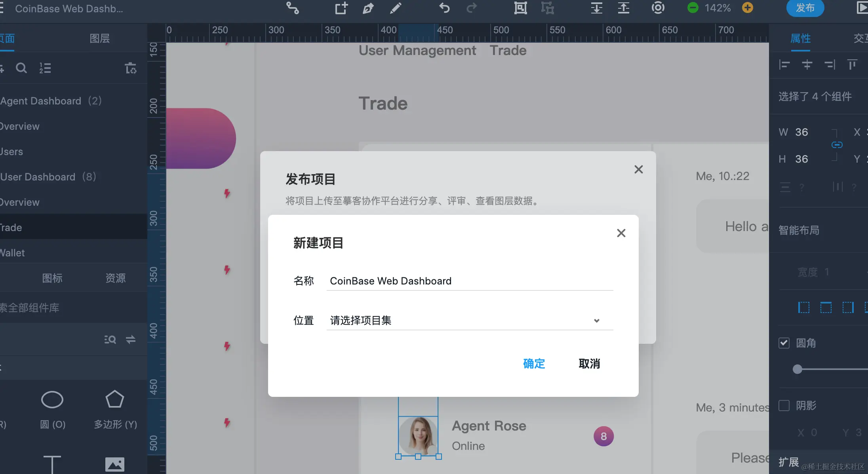Switch to the 图层 layers tab

(x=99, y=38)
